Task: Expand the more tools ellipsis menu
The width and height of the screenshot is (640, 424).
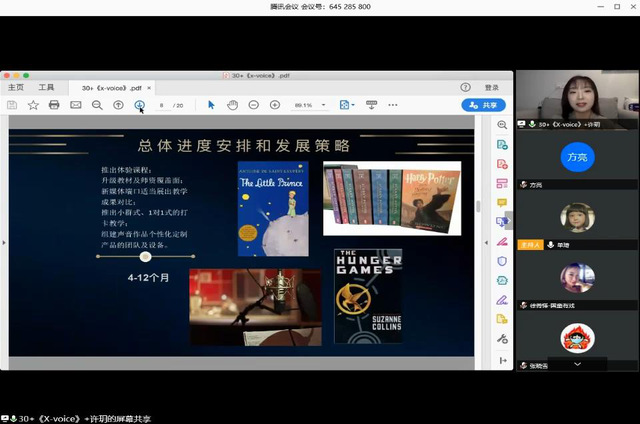Action: (x=393, y=105)
